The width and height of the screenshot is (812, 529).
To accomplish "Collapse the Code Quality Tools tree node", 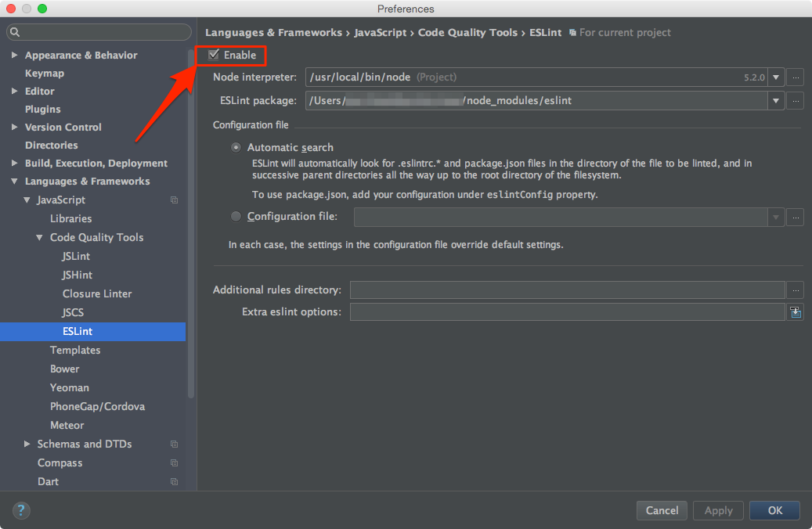I will coord(39,237).
